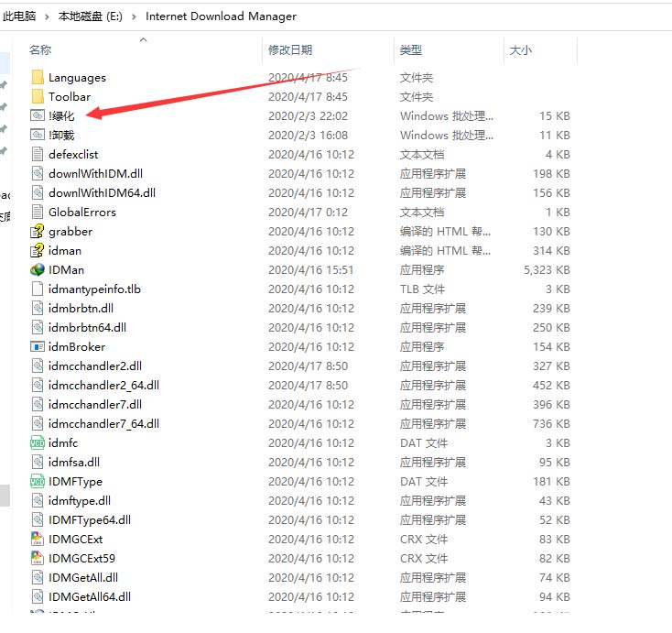Image resolution: width=672 pixels, height=633 pixels.
Task: Click the idmbrbtn.dll file icon
Action: click(38, 308)
